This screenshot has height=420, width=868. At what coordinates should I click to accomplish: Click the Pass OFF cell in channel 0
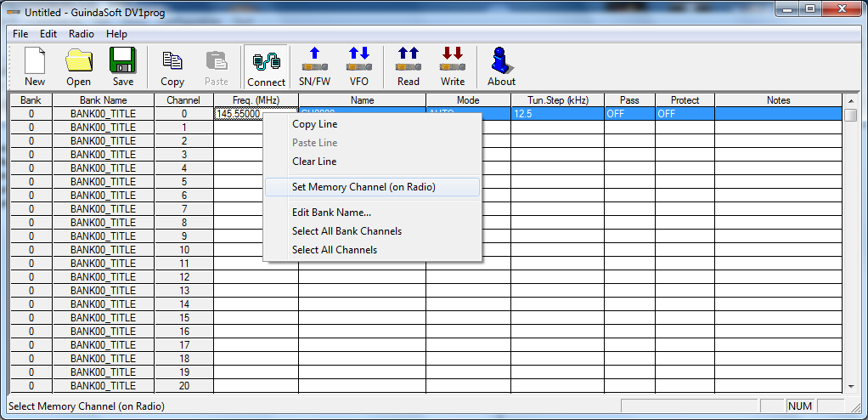[629, 114]
